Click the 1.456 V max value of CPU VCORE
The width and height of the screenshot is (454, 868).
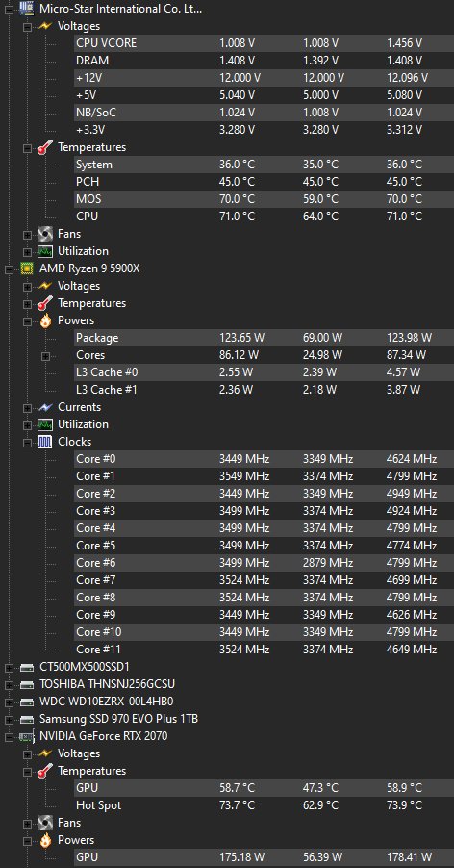(x=404, y=43)
